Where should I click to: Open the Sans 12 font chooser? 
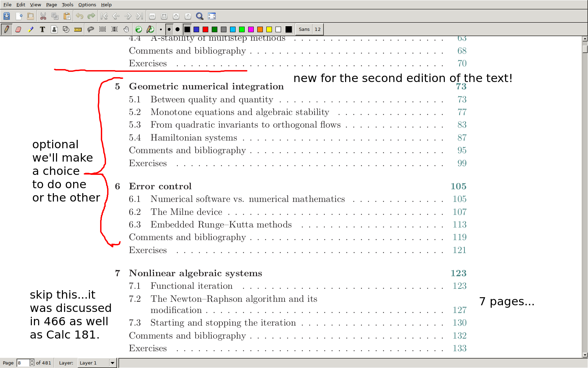point(309,29)
